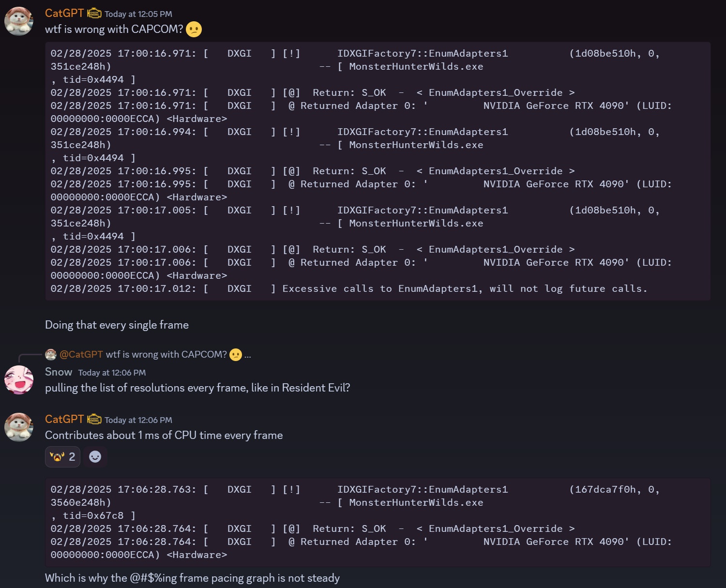The width and height of the screenshot is (726, 588).
Task: Click the badge icon next to the first CatGPT name
Action: click(x=94, y=14)
